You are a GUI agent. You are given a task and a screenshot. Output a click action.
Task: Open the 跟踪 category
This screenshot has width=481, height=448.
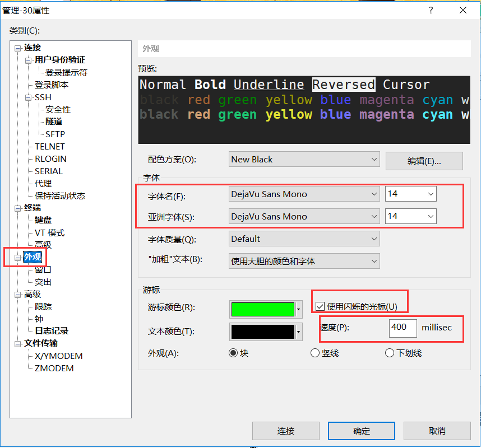[43, 306]
